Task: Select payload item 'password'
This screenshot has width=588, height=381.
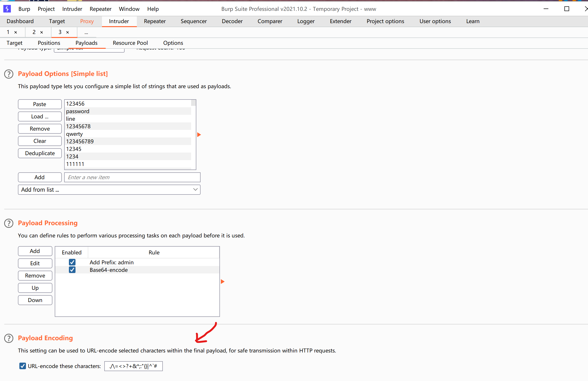Action: 128,111
